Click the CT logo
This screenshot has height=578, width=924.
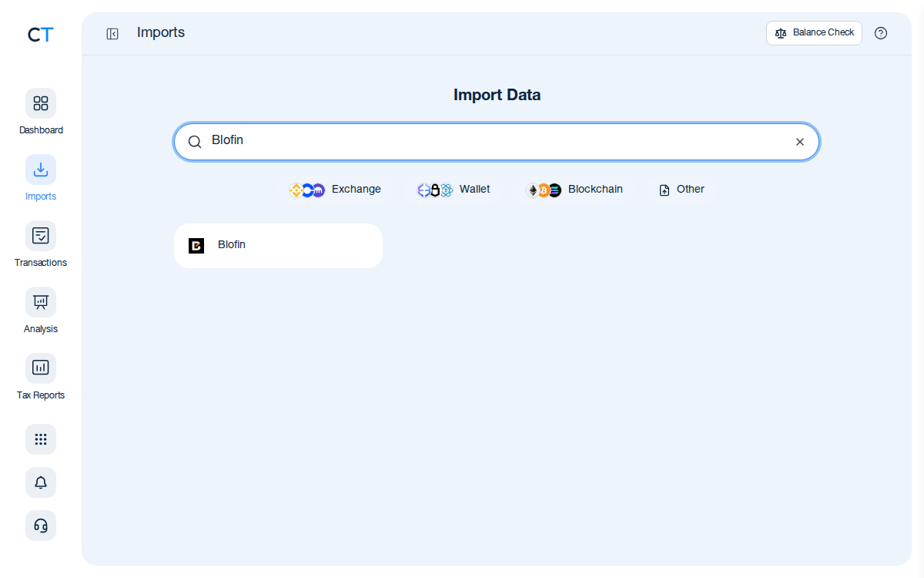click(41, 35)
